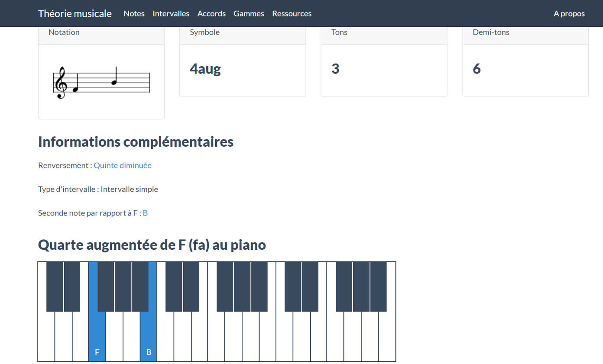603x364 pixels.
Task: Click the 4aug symbol value
Action: click(x=205, y=69)
